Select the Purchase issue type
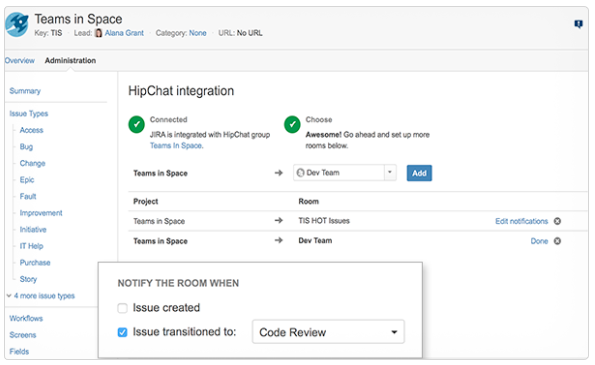The image size is (595, 365). tap(35, 263)
